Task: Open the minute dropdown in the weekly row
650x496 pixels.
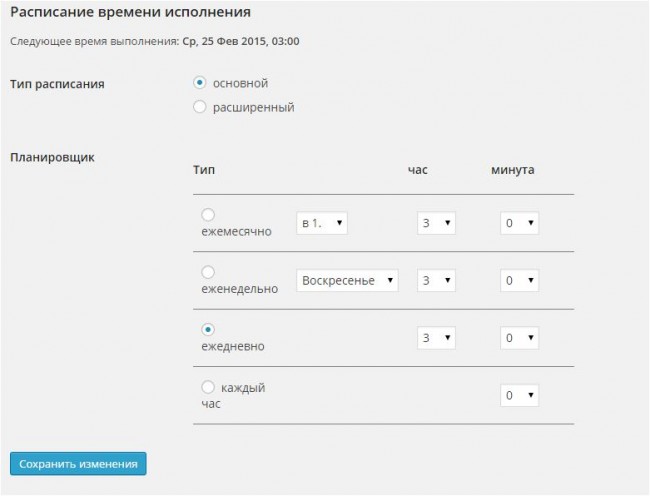Action: [519, 281]
